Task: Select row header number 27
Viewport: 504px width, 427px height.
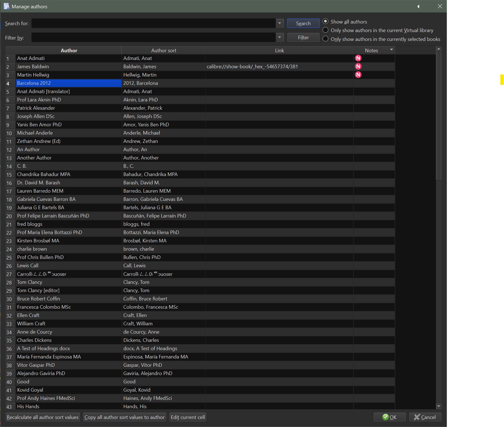Action: click(x=11, y=274)
